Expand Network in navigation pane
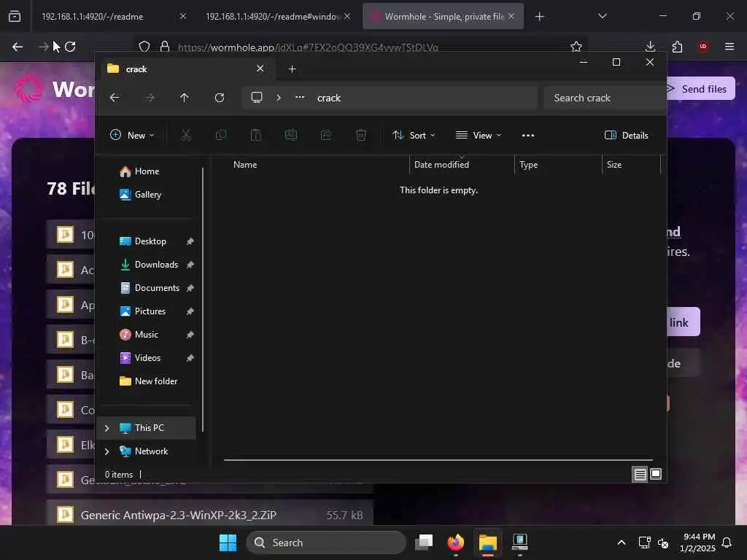Image resolution: width=747 pixels, height=560 pixels. click(107, 451)
